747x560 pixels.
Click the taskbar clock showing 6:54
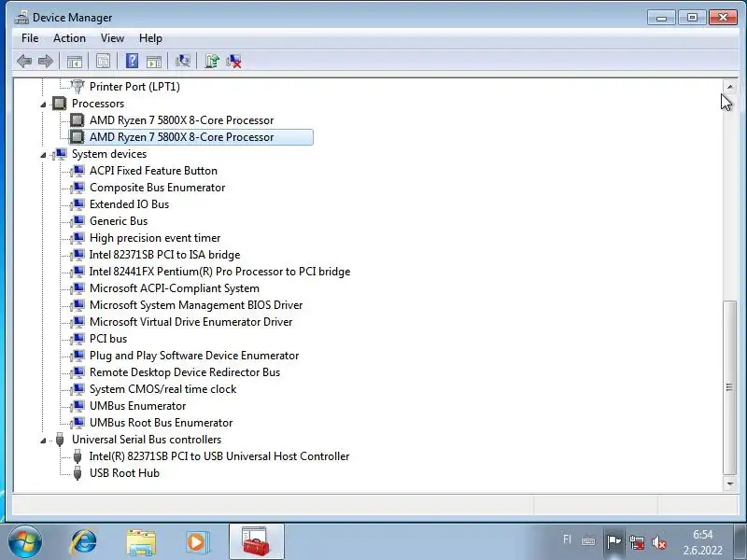click(703, 542)
